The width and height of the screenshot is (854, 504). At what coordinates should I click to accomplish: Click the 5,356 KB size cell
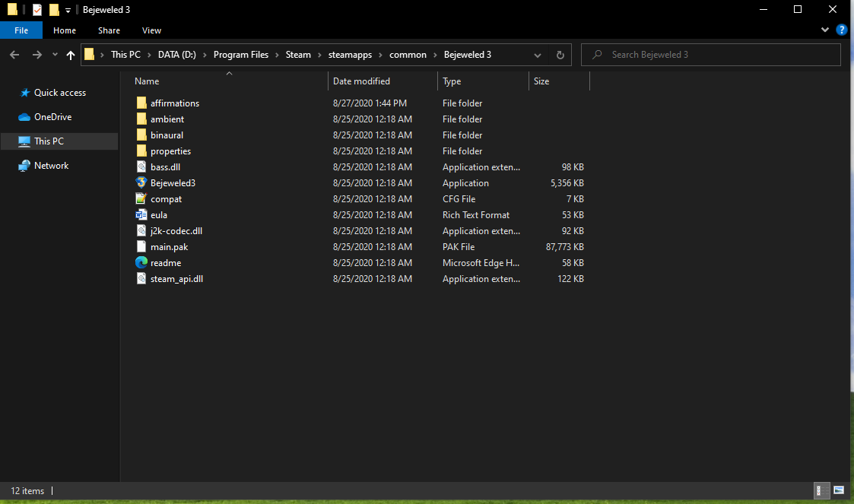567,183
